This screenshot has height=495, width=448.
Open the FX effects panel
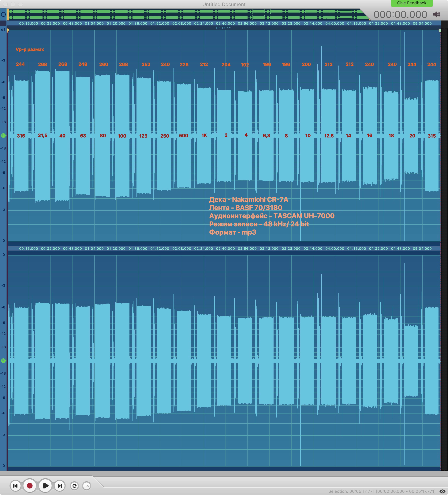click(x=86, y=486)
